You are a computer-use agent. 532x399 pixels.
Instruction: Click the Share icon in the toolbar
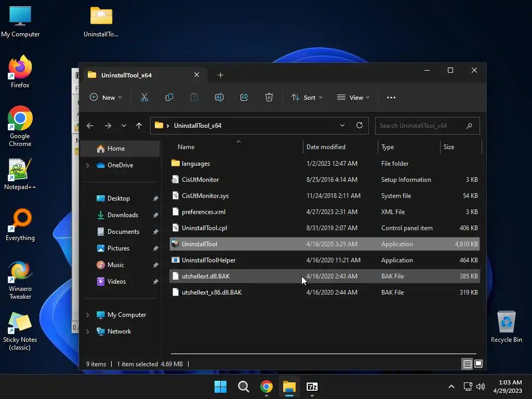(x=244, y=97)
